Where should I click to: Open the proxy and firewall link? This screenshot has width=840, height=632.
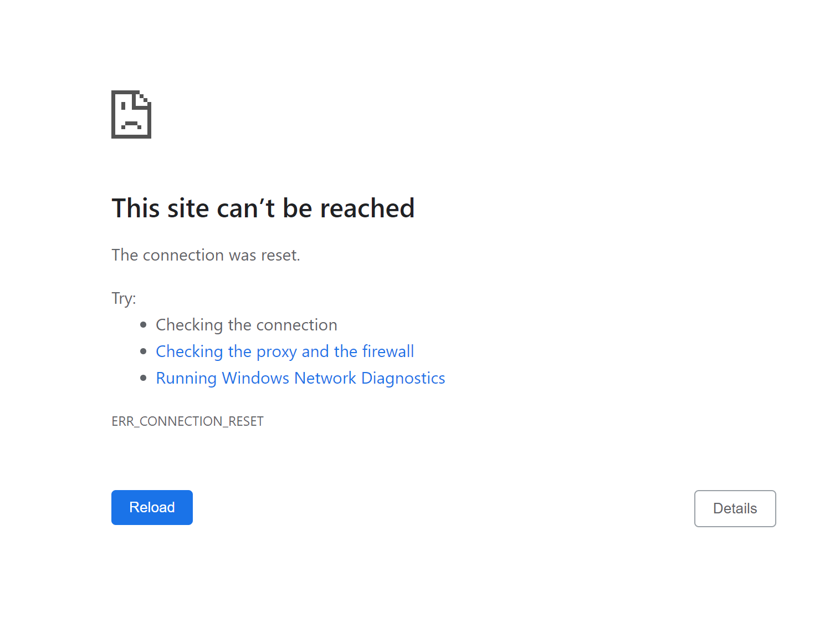click(x=285, y=351)
